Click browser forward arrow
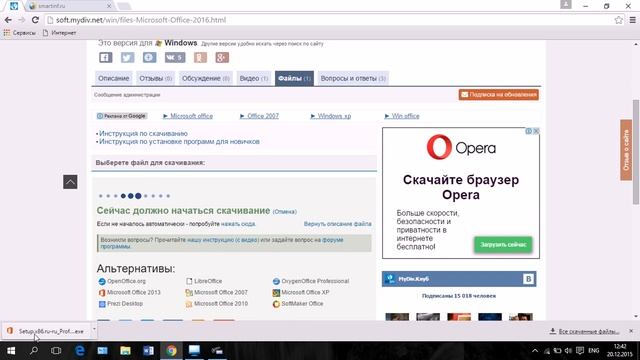Viewport: 640px width, 360px height. point(22,20)
